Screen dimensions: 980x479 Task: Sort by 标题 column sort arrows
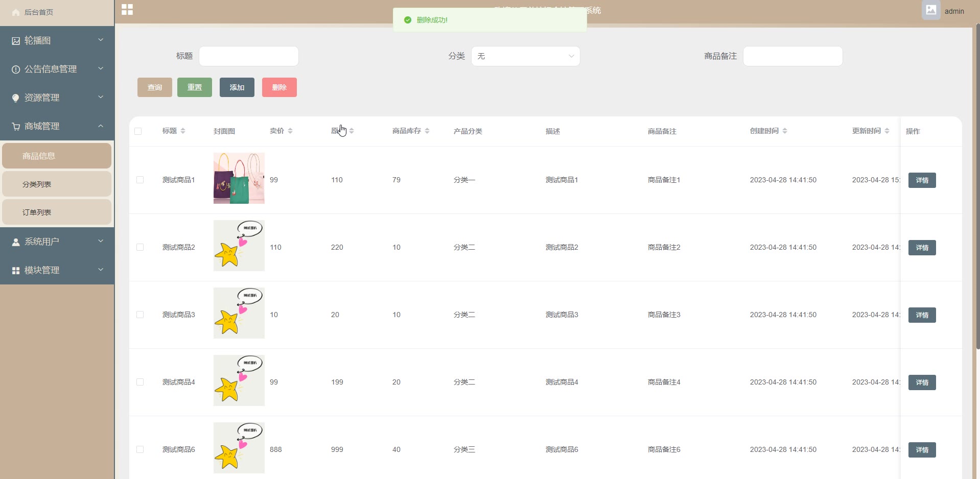[x=183, y=131]
